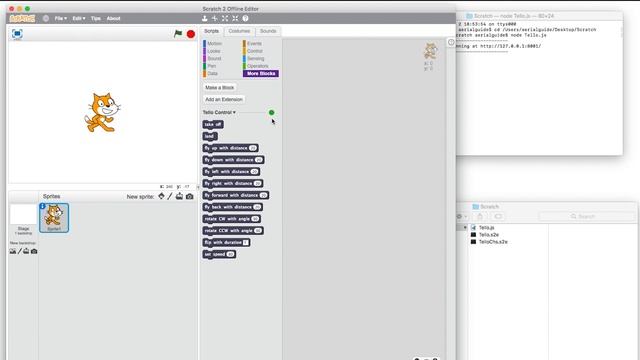Click the fly up with distance block

click(230, 148)
